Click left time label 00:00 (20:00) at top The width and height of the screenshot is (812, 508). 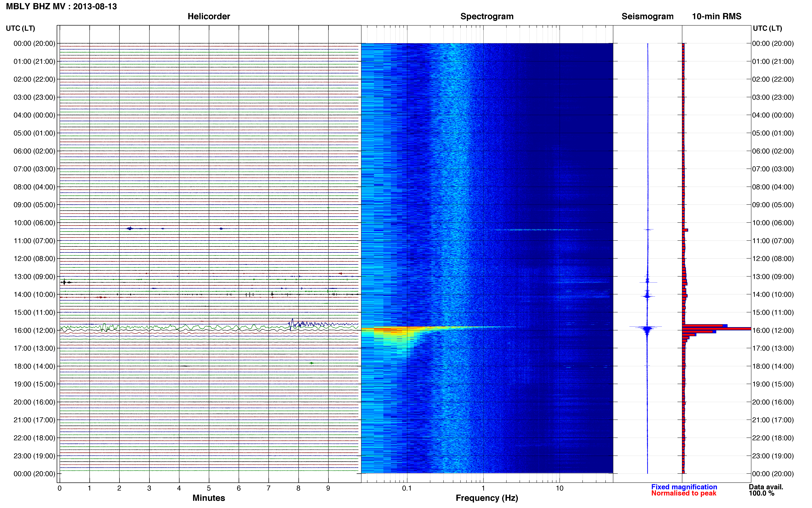coord(34,43)
